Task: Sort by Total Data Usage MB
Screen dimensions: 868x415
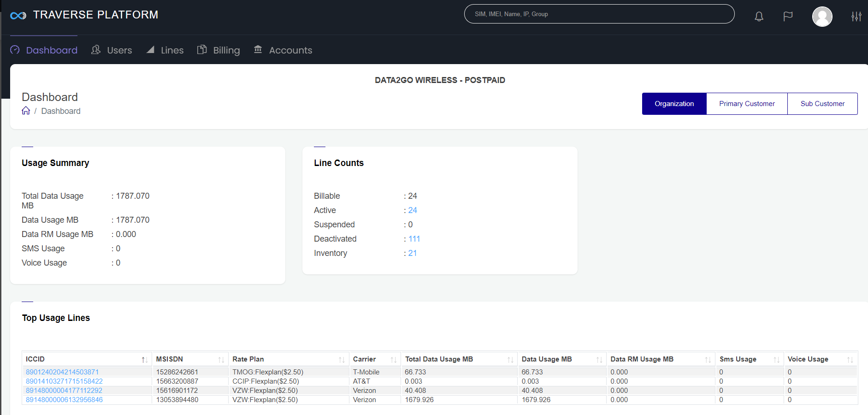Action: pyautogui.click(x=510, y=360)
